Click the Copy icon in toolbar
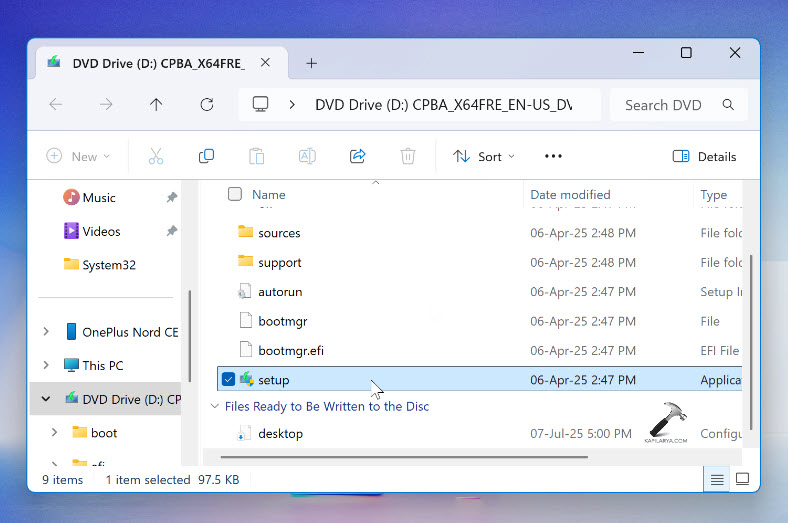Viewport: 788px width, 523px height. [206, 156]
